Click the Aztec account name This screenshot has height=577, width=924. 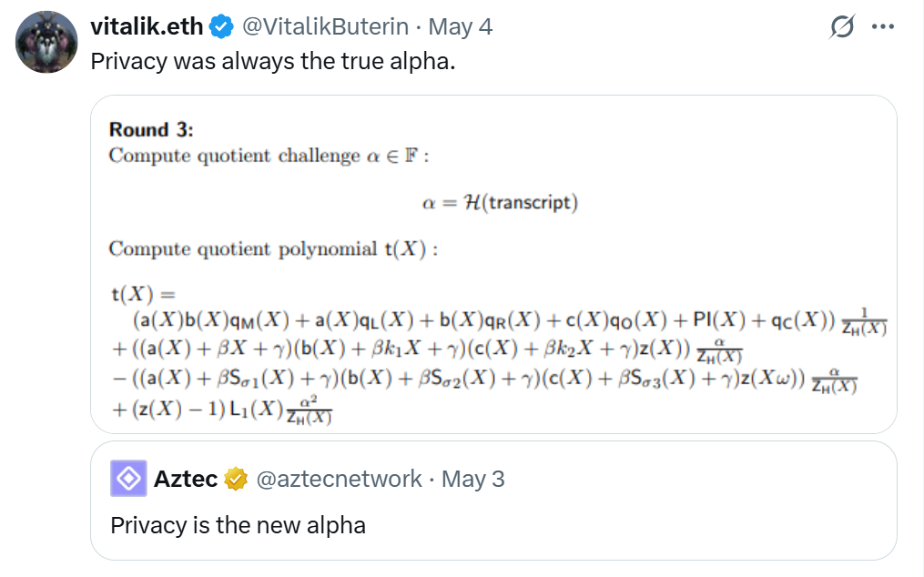[186, 479]
